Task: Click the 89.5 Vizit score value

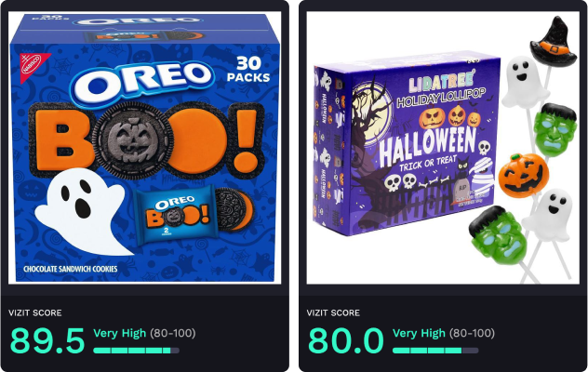Action: [47, 340]
